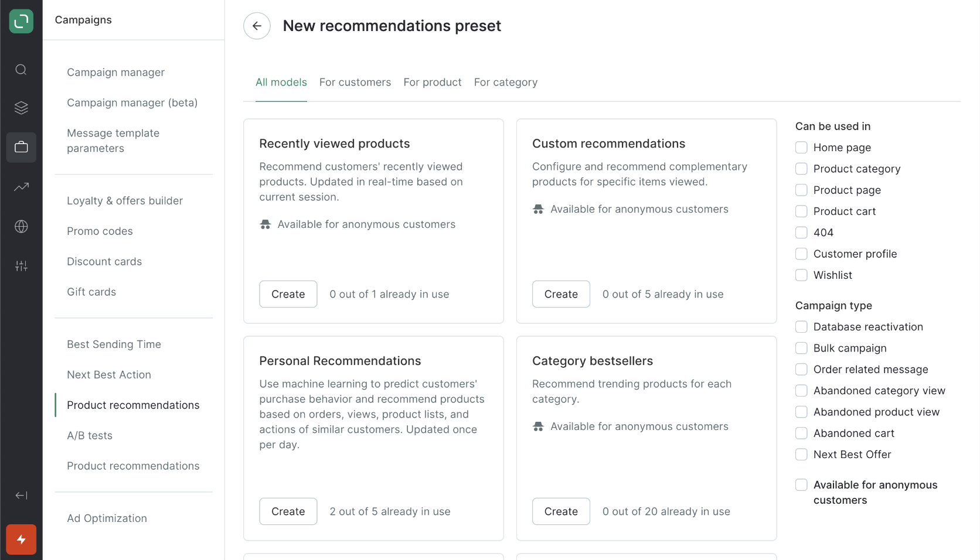The image size is (980, 560).
Task: Click the app logo at the top left
Action: [x=21, y=21]
